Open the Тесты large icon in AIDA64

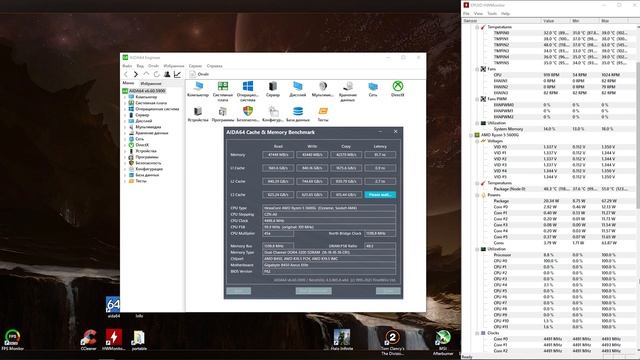323,114
